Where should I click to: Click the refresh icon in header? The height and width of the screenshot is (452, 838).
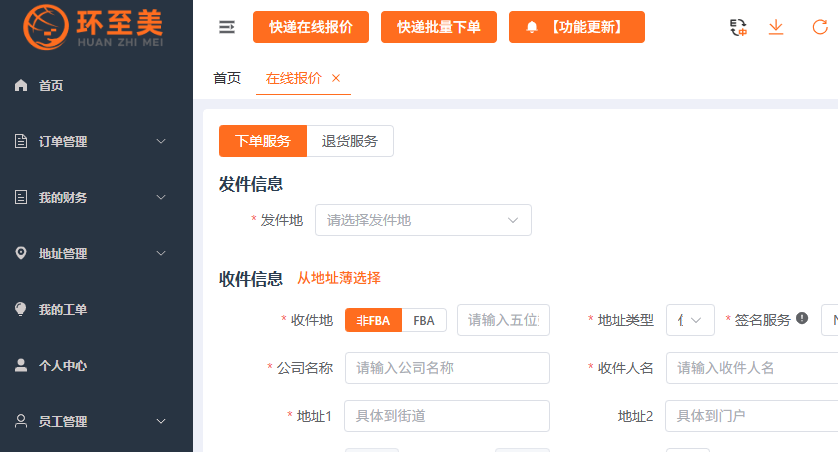pyautogui.click(x=820, y=28)
